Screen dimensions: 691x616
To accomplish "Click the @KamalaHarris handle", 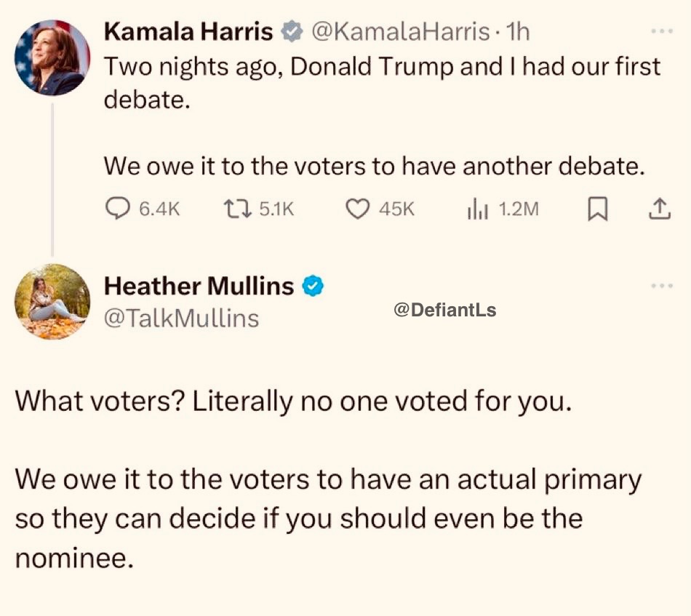I will coord(400,31).
